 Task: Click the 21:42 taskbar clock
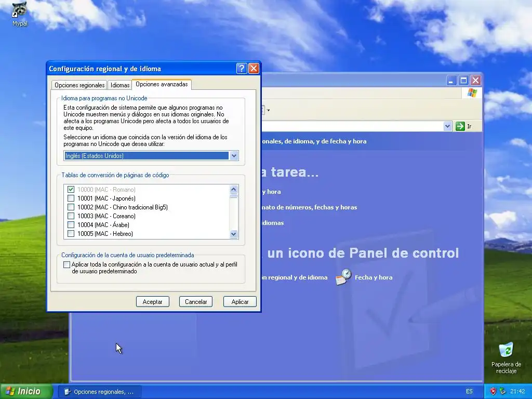[517, 391]
